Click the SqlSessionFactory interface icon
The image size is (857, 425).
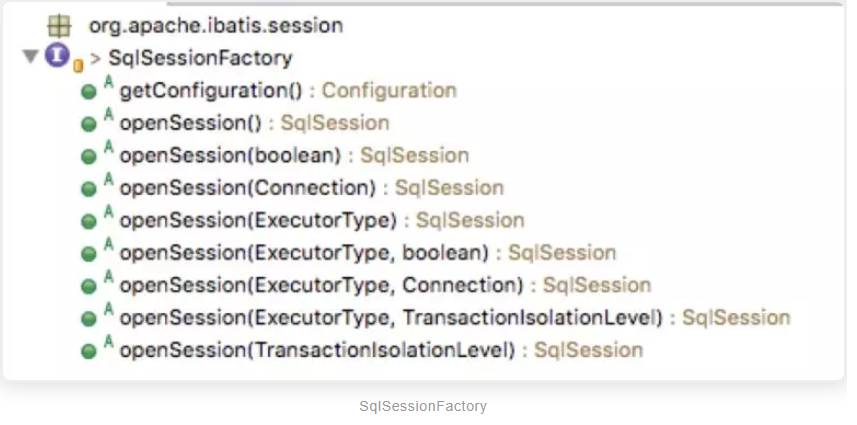point(57,57)
